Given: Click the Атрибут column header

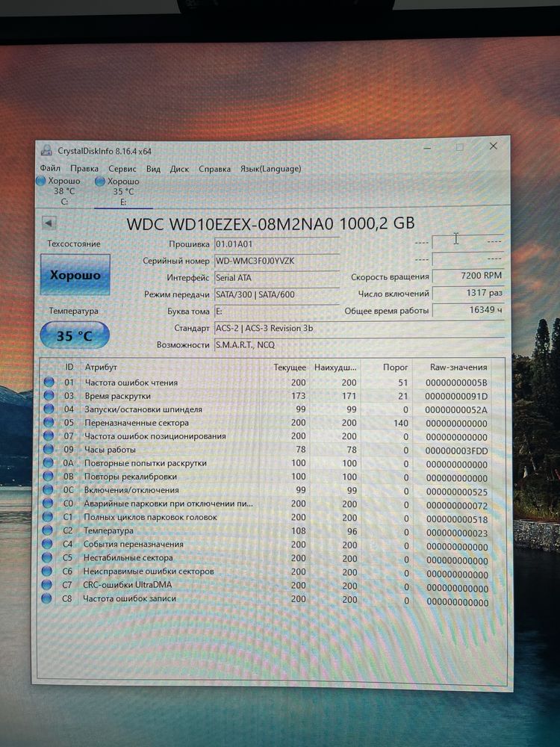Looking at the screenshot, I should tap(101, 368).
